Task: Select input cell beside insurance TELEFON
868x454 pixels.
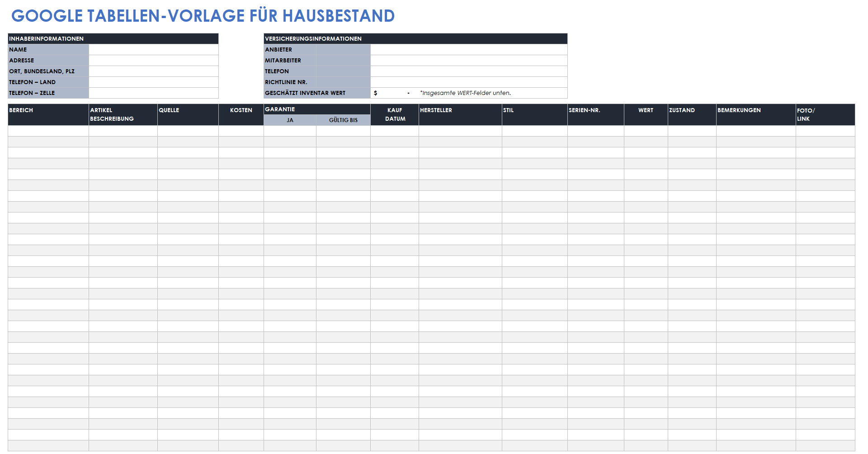Action: [469, 71]
